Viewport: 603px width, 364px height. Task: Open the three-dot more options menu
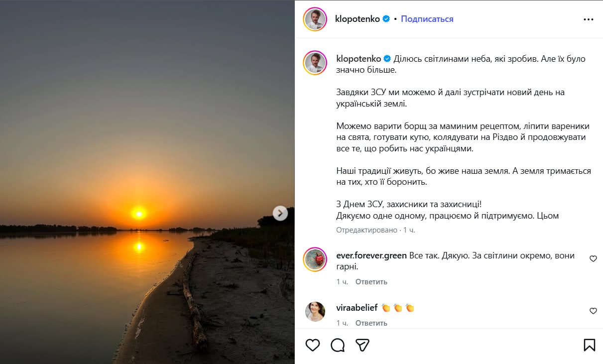point(588,19)
